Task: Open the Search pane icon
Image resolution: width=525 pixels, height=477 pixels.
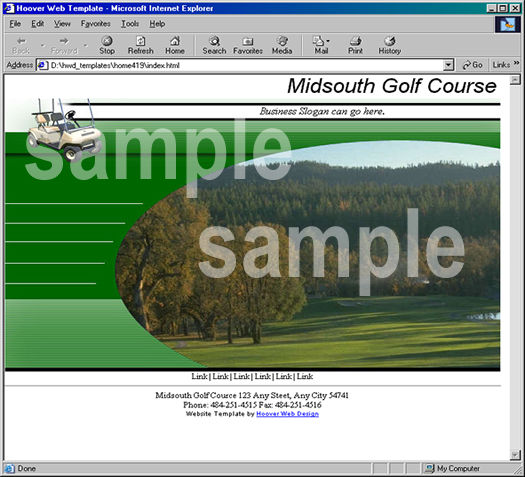Action: point(214,41)
